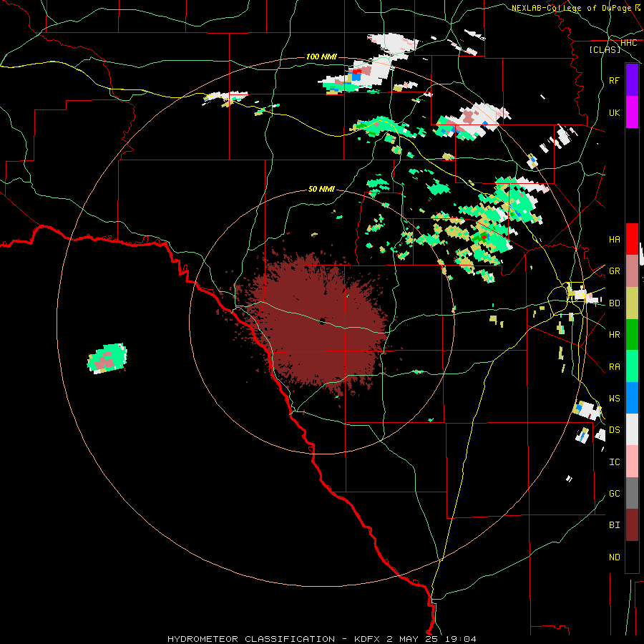Click the ND legend label
Image resolution: width=644 pixels, height=644 pixels.
[x=614, y=557]
